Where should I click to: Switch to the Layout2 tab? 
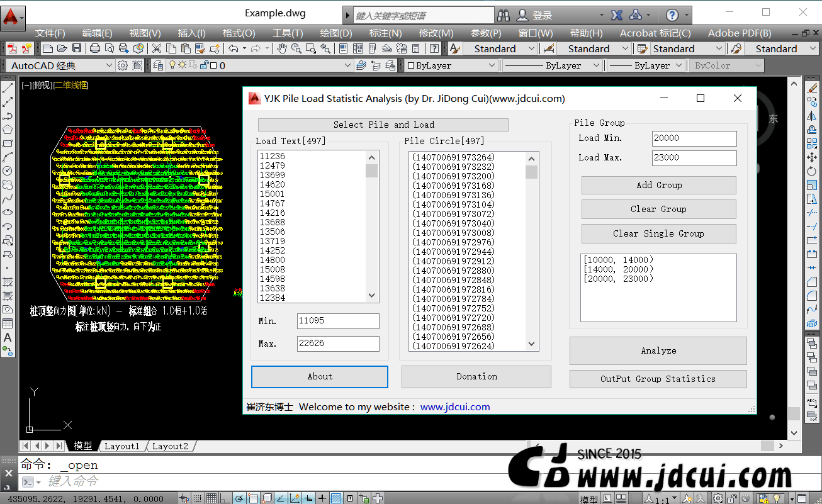click(x=170, y=446)
